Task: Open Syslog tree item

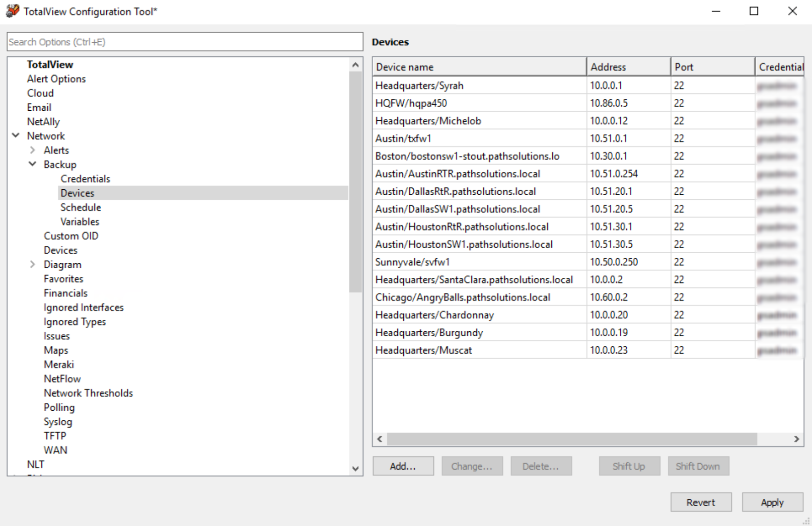Action: pos(58,422)
